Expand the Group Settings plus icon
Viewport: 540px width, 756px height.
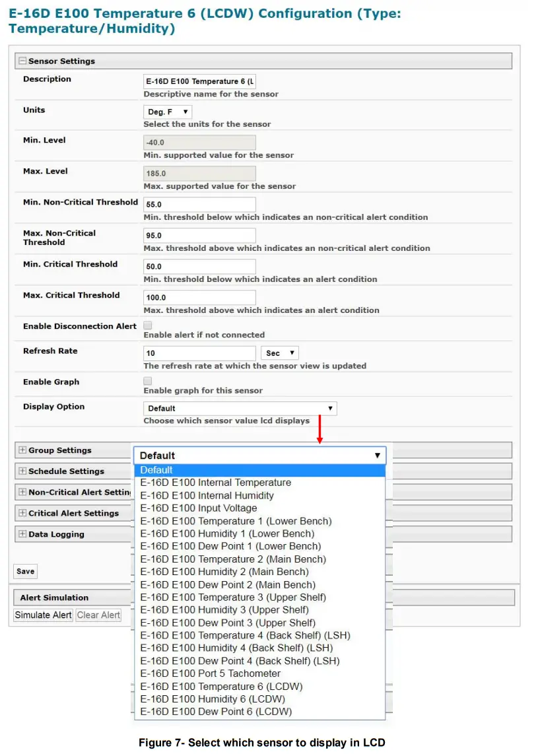[x=22, y=450]
